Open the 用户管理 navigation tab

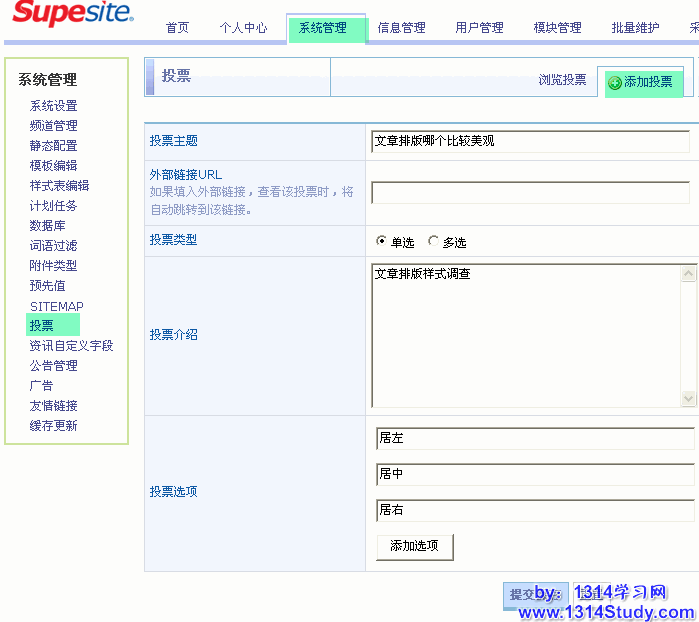pyautogui.click(x=479, y=28)
